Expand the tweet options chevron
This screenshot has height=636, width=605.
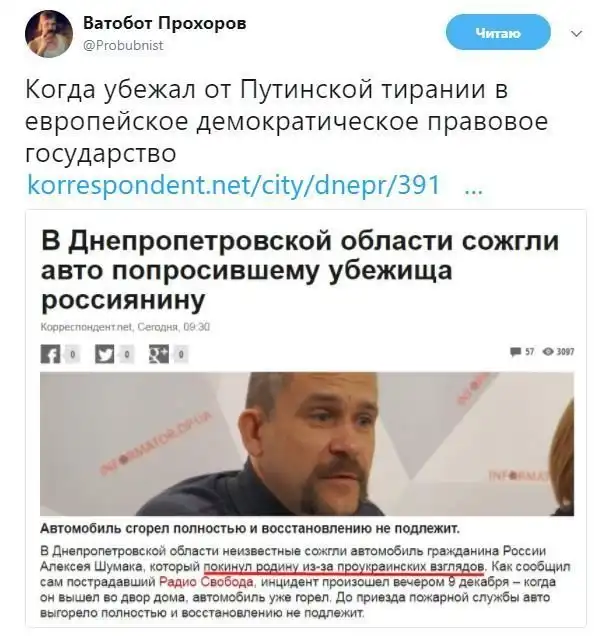[576, 34]
